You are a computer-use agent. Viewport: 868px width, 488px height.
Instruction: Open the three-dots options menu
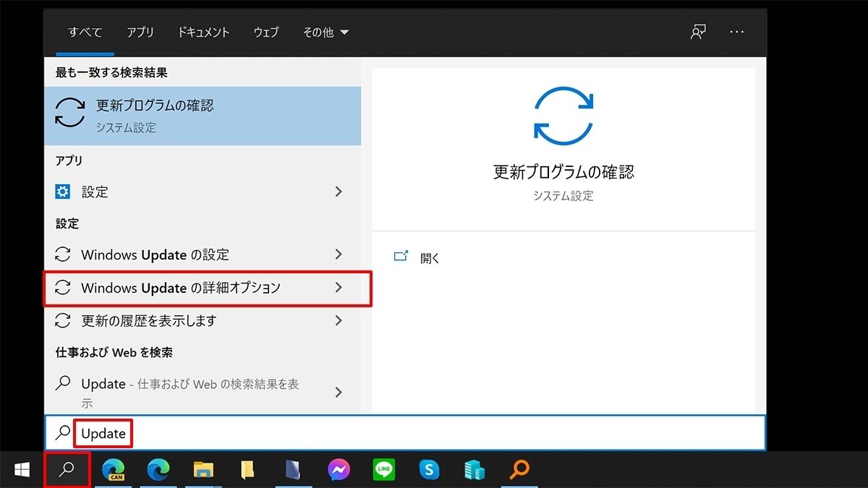pos(737,33)
